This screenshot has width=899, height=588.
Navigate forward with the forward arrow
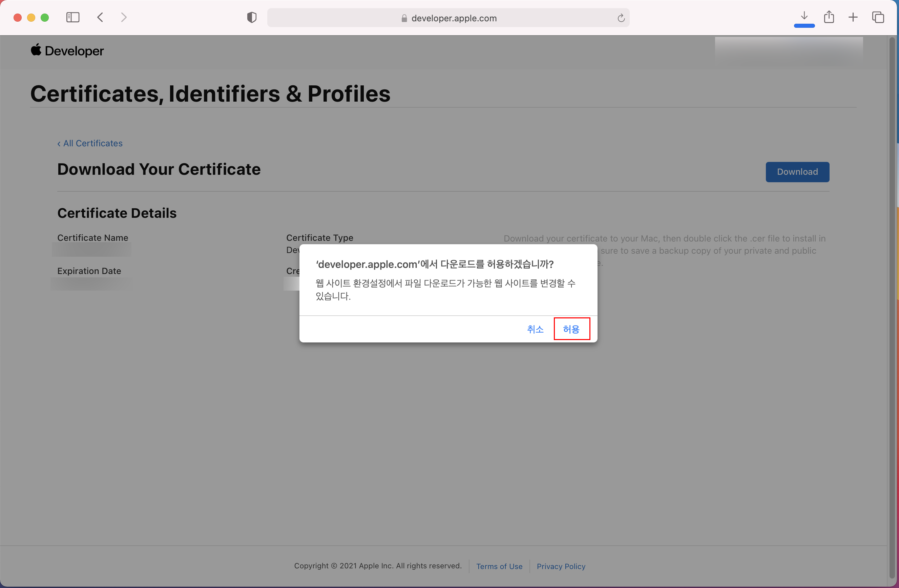(124, 17)
